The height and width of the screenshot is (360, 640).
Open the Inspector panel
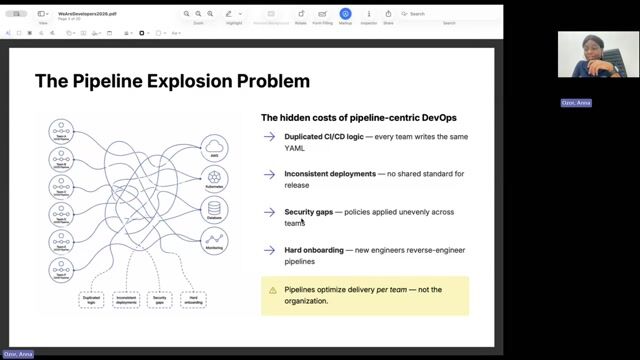[369, 14]
